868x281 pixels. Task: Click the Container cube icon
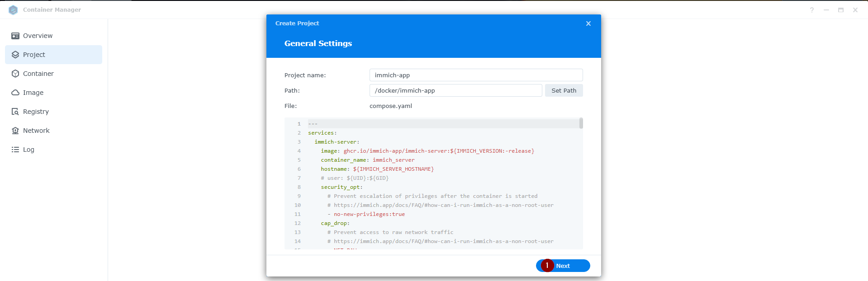pos(15,74)
